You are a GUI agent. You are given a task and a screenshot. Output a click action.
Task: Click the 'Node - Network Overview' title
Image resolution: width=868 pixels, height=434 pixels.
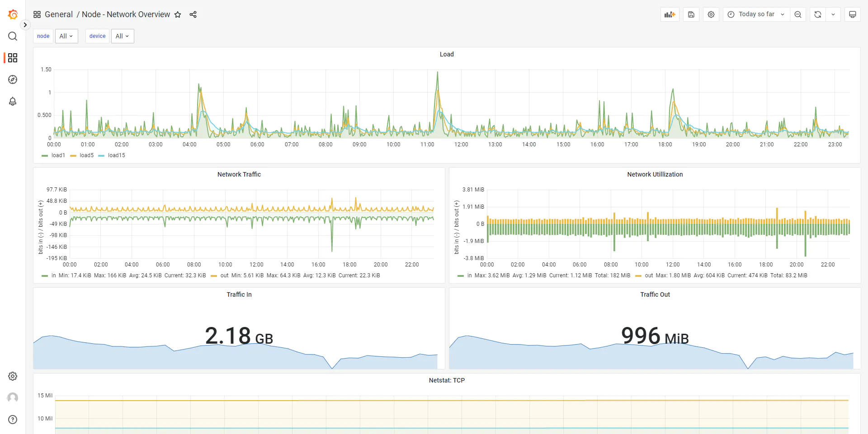click(x=126, y=14)
